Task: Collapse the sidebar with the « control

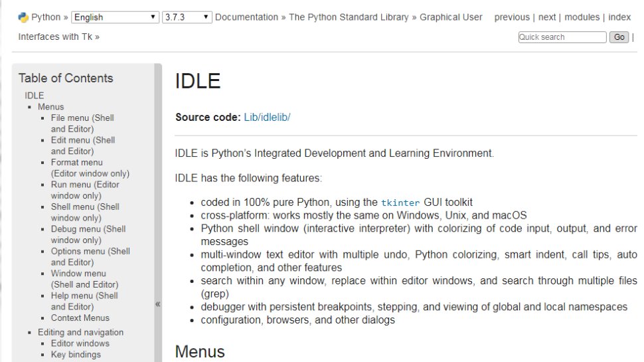Action: pyautogui.click(x=158, y=304)
